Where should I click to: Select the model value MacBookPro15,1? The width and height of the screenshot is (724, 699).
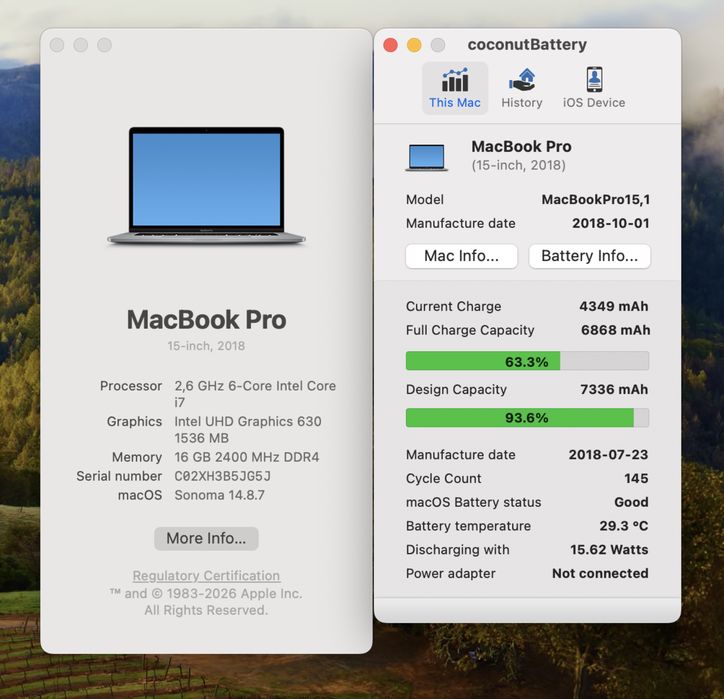coord(596,199)
